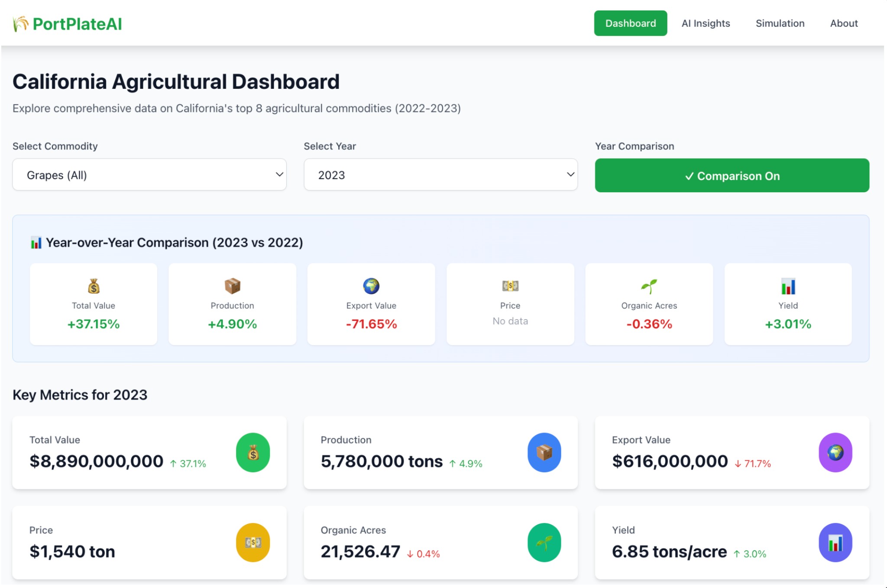The image size is (887, 588).
Task: Click the indigo bar chart Yield icon
Action: tap(835, 543)
